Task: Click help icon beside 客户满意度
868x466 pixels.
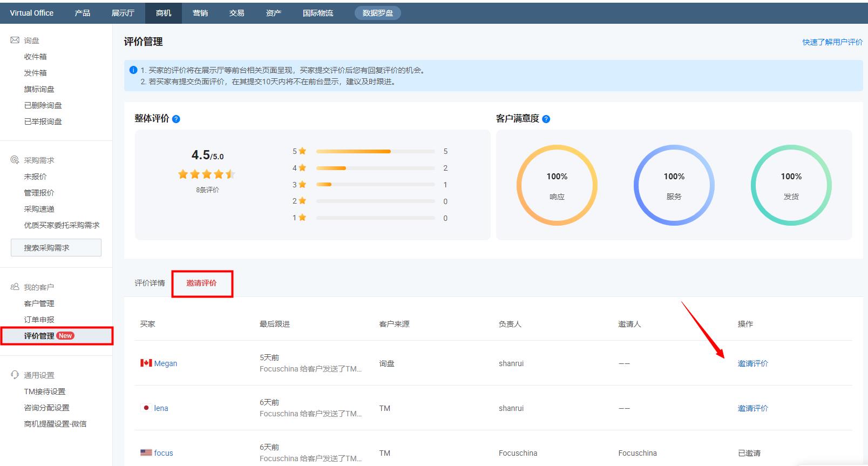Action: [546, 119]
